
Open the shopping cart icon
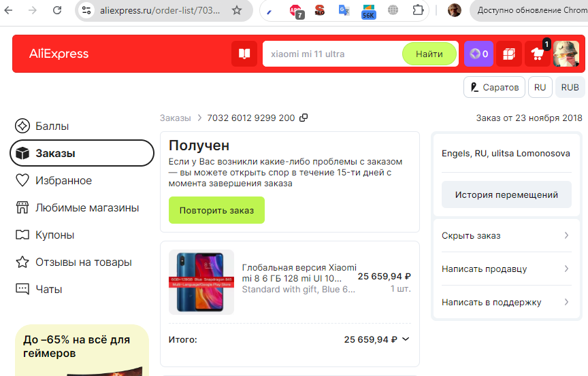[538, 54]
